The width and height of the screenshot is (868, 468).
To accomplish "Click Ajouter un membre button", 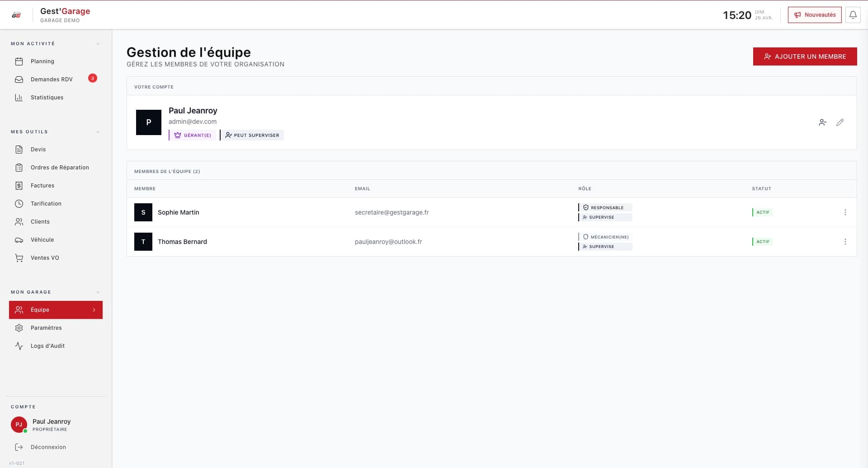I will (805, 56).
